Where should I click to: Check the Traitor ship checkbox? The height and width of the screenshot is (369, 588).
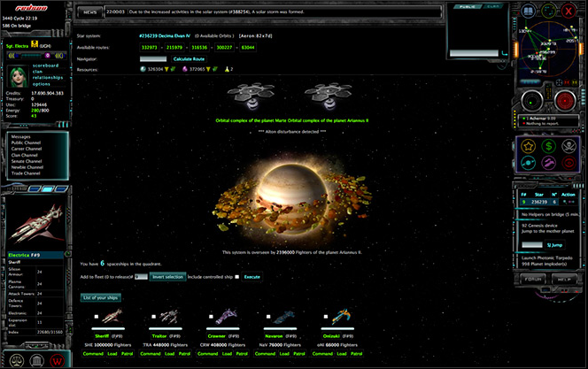pyautogui.click(x=154, y=317)
